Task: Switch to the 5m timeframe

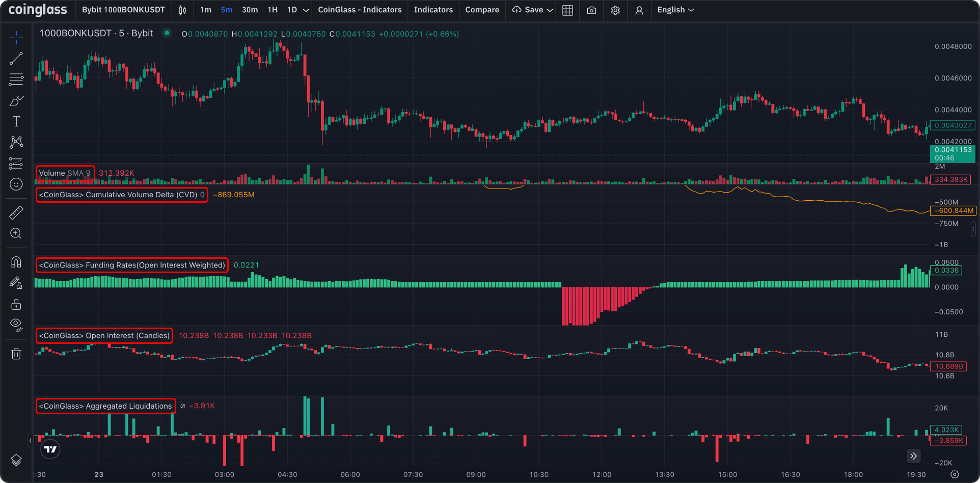Action: click(x=227, y=10)
